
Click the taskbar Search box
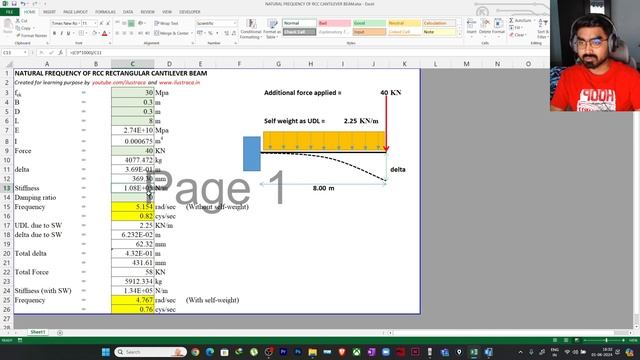pyautogui.click(x=150, y=352)
